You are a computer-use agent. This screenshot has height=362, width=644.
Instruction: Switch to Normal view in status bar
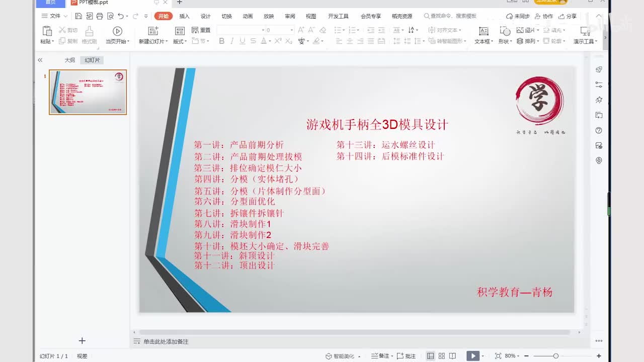(431, 356)
